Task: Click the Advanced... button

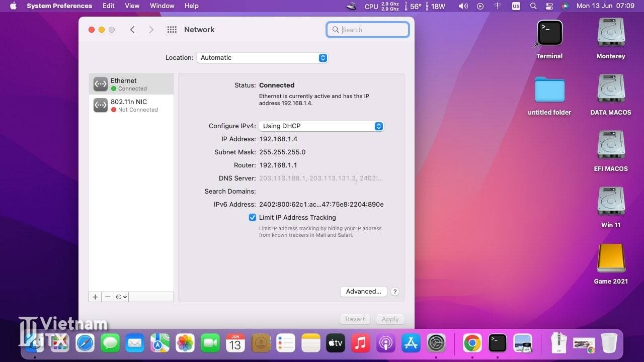Action: tap(363, 292)
